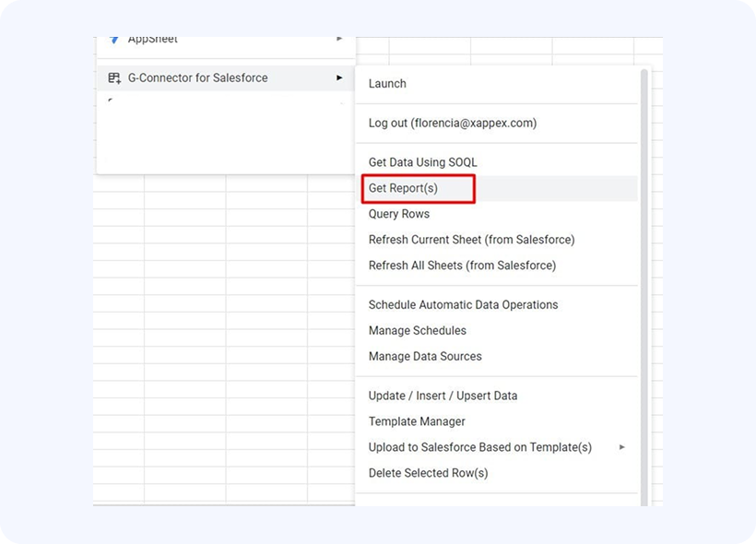Click Delete Selected Row(s)
Screen dimensions: 756x544
pyautogui.click(x=428, y=473)
